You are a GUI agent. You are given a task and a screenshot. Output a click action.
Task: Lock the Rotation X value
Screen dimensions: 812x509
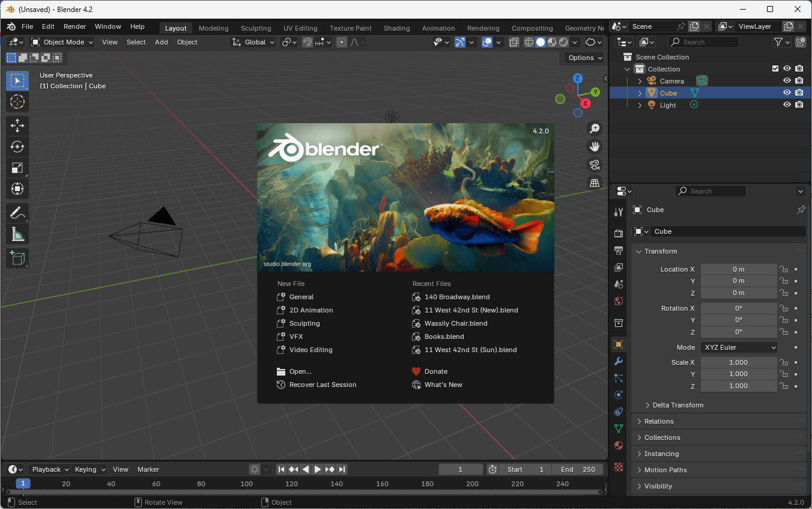[784, 308]
